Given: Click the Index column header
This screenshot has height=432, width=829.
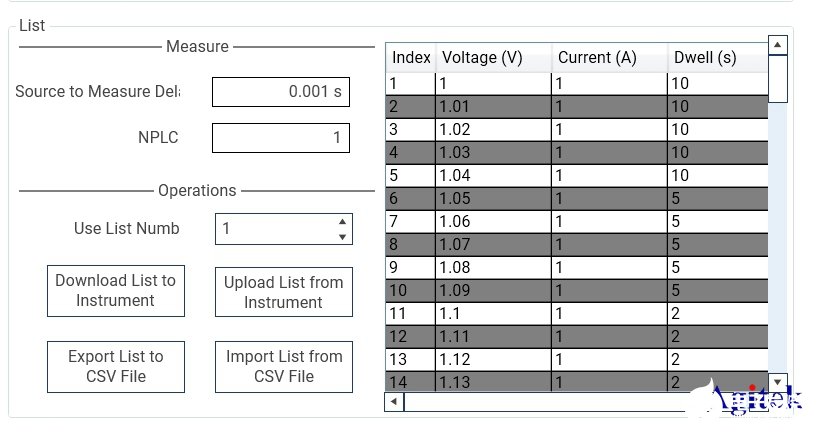Looking at the screenshot, I should tap(411, 58).
